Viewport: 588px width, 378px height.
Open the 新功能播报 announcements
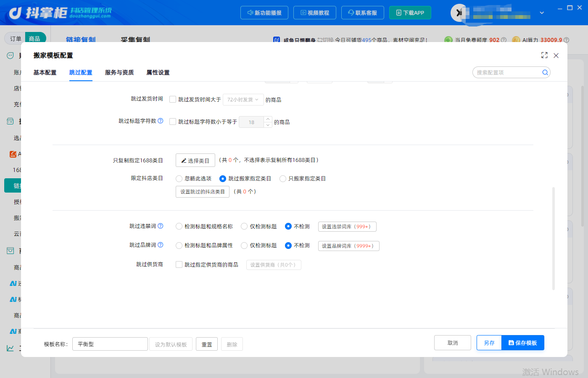[x=264, y=13]
